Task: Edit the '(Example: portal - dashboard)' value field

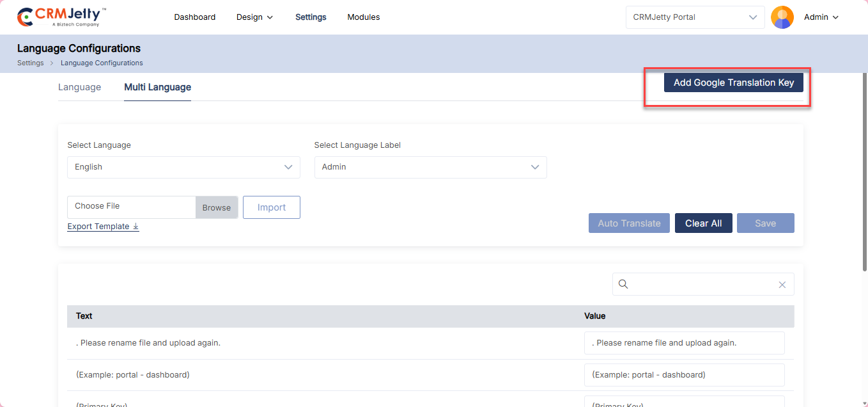Action: (684, 375)
